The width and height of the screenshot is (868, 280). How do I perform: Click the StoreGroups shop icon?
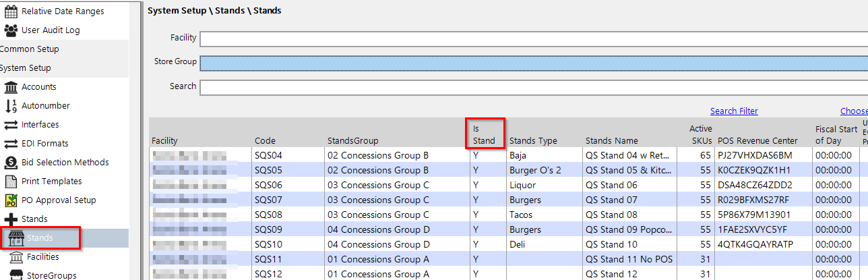16,275
